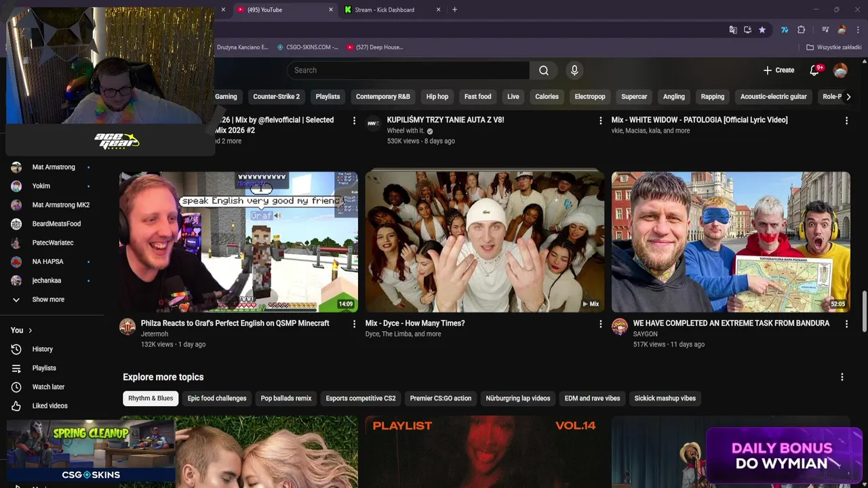Open the Chrome profile avatar in toolbar

[842, 30]
